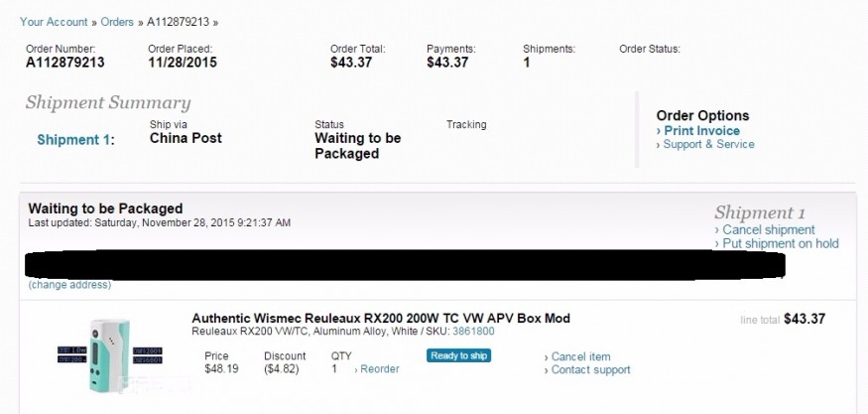Click the Authentic Wismec Reuleaux RX200 product title
Image resolution: width=868 pixels, height=414 pixels.
[380, 319]
